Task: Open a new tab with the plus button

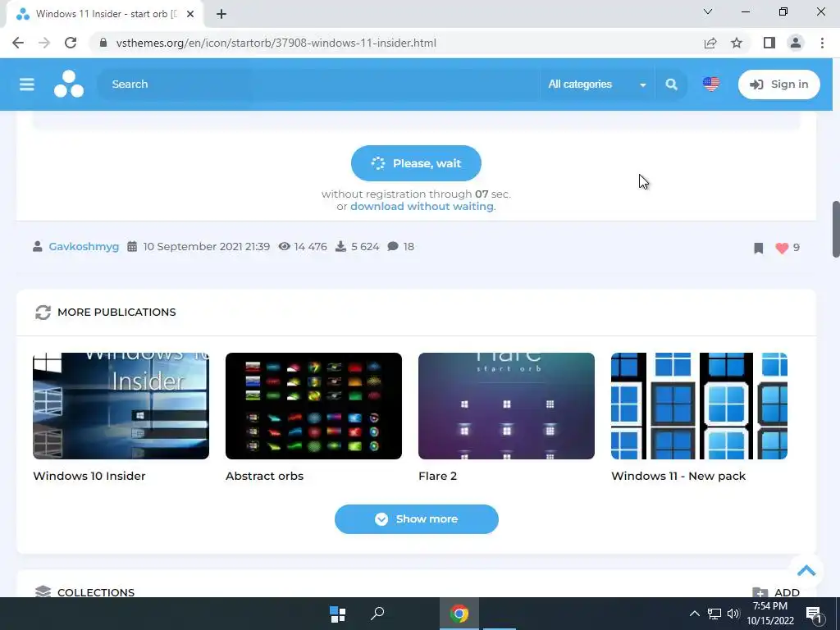Action: tap(221, 15)
